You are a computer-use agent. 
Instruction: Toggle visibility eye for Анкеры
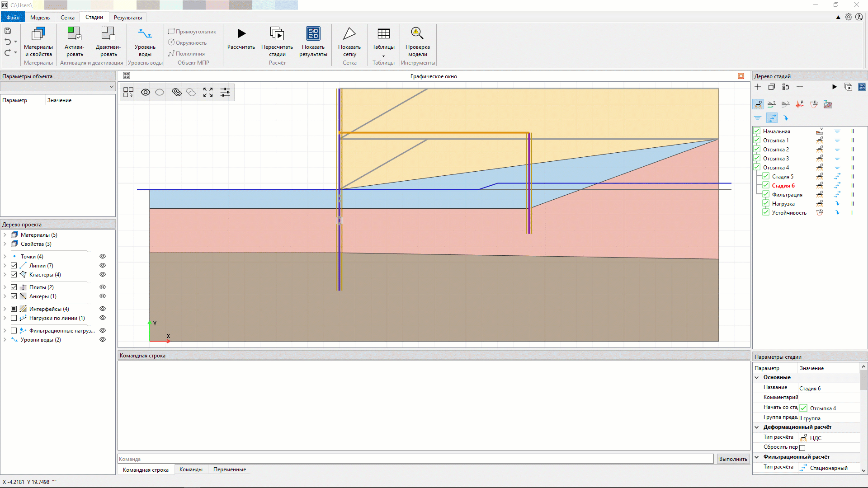pos(103,296)
